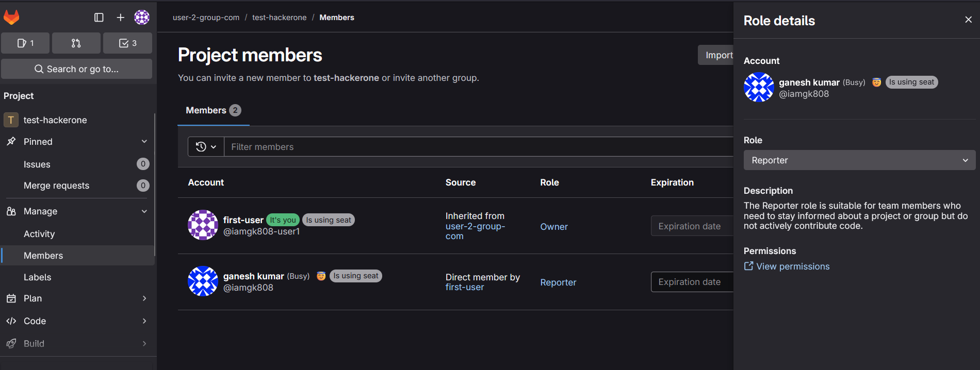Collapse the Manage section in sidebar
Viewport: 980px width, 370px height.
(x=144, y=211)
